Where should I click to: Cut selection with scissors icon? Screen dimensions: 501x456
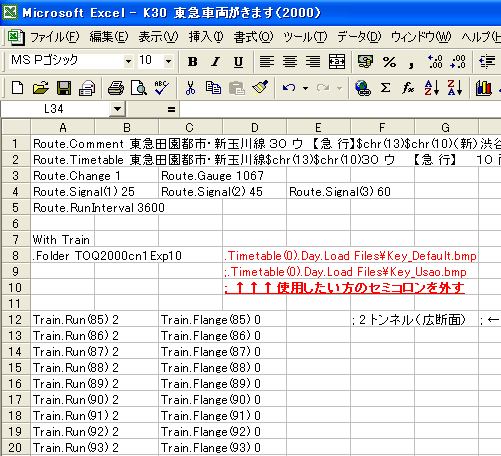[x=190, y=88]
